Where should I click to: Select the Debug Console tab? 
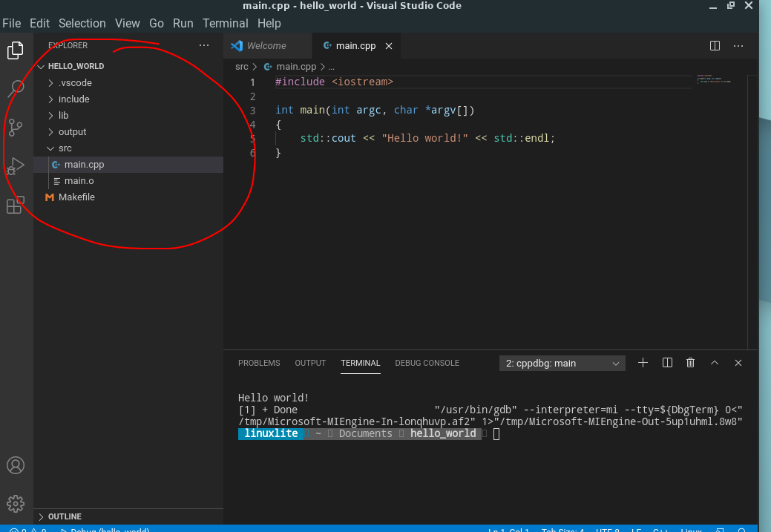pyautogui.click(x=427, y=363)
